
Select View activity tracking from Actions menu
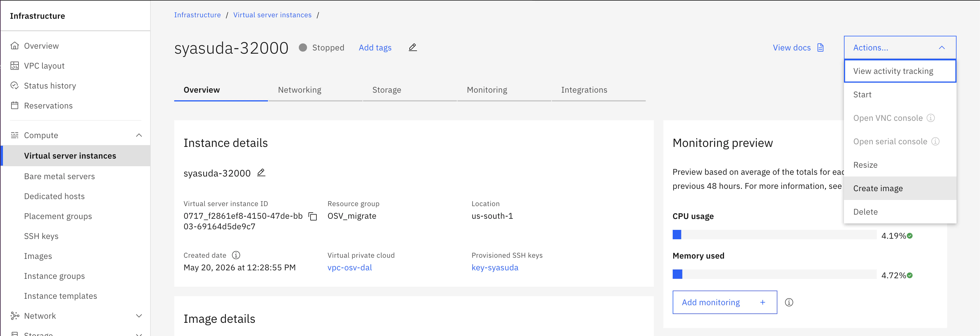click(900, 71)
